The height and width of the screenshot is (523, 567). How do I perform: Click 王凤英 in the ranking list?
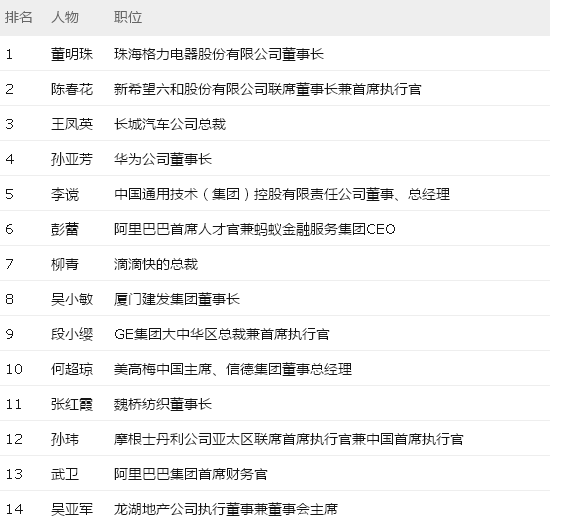[x=72, y=124]
